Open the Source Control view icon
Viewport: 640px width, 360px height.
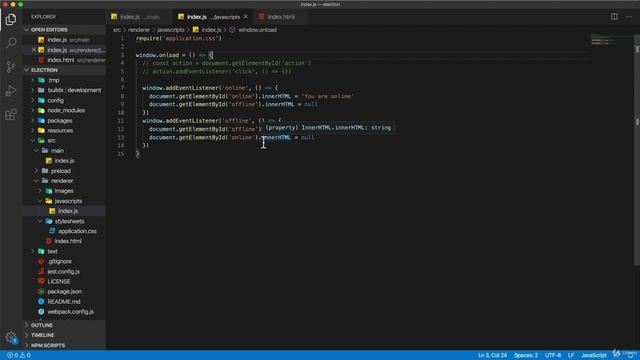point(11,67)
